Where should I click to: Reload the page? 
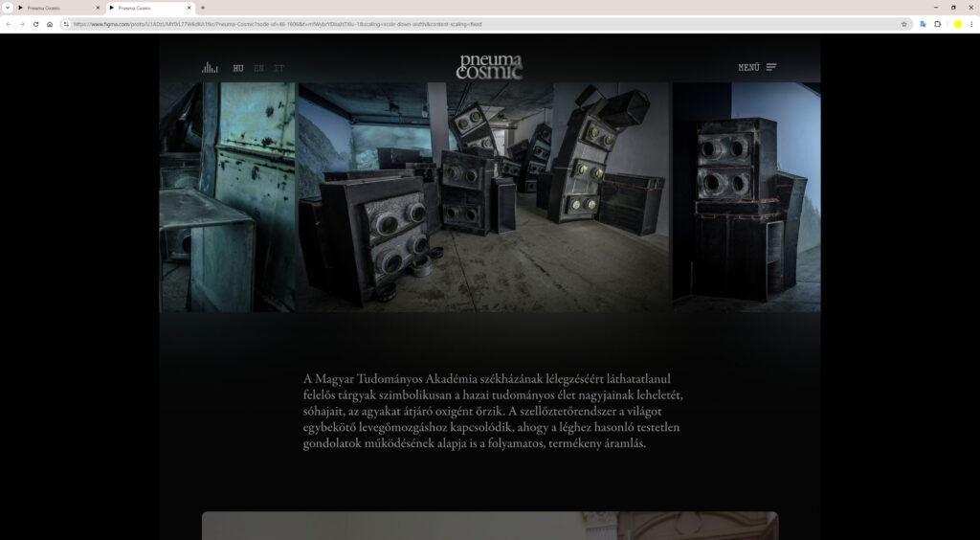click(35, 24)
